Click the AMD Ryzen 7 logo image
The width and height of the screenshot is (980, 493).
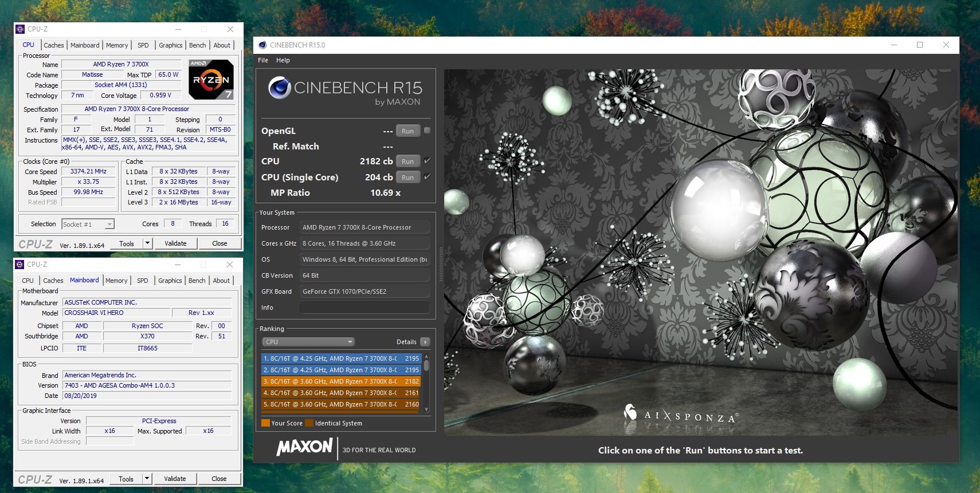211,80
